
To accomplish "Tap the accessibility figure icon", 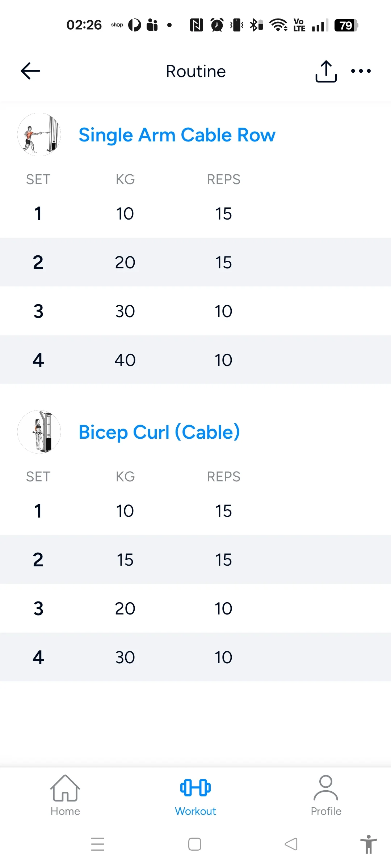I will point(369,844).
